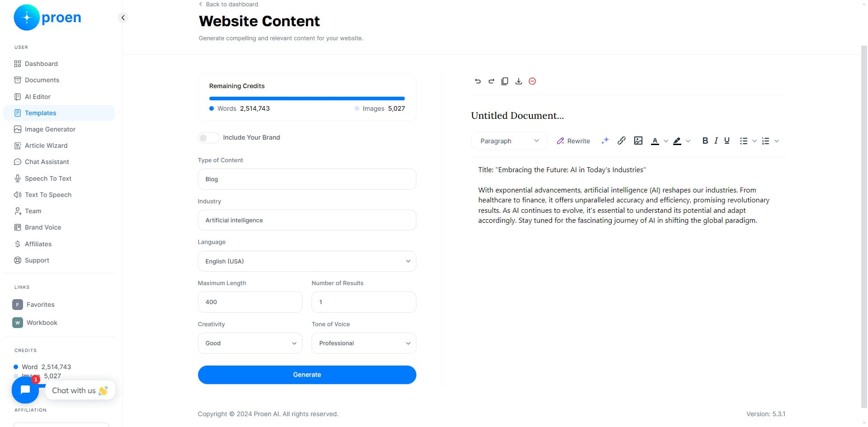Download the document via download icon
Viewport: 868px width, 427px height.
(x=519, y=81)
